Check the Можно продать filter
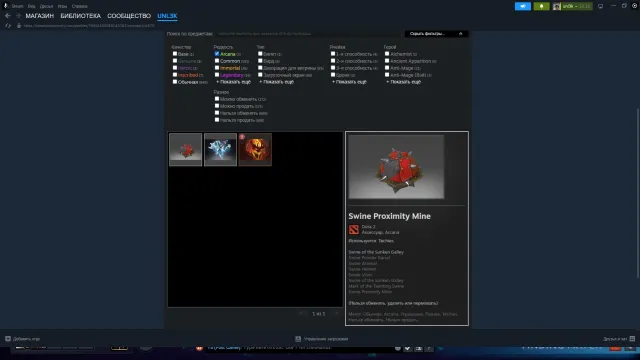640x360 pixels. 217,106
